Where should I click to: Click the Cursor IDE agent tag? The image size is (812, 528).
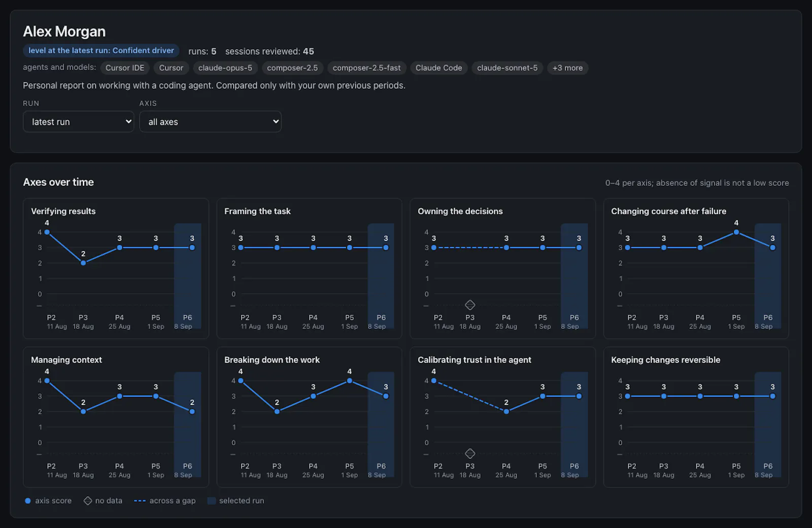click(125, 68)
